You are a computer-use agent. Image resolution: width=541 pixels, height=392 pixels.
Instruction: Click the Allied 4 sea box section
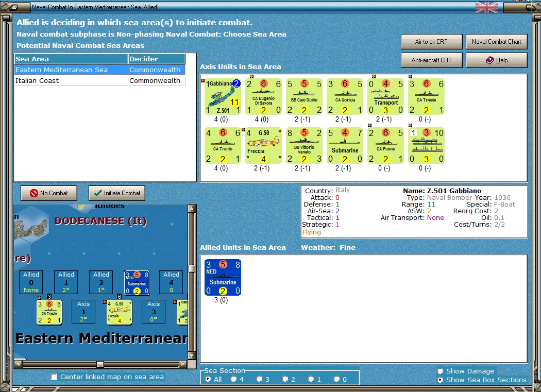(171, 282)
